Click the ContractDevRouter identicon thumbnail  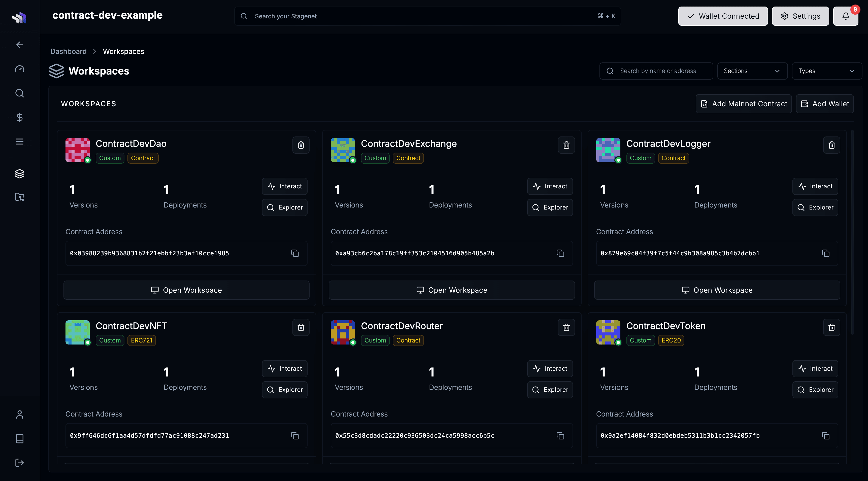[x=342, y=332]
